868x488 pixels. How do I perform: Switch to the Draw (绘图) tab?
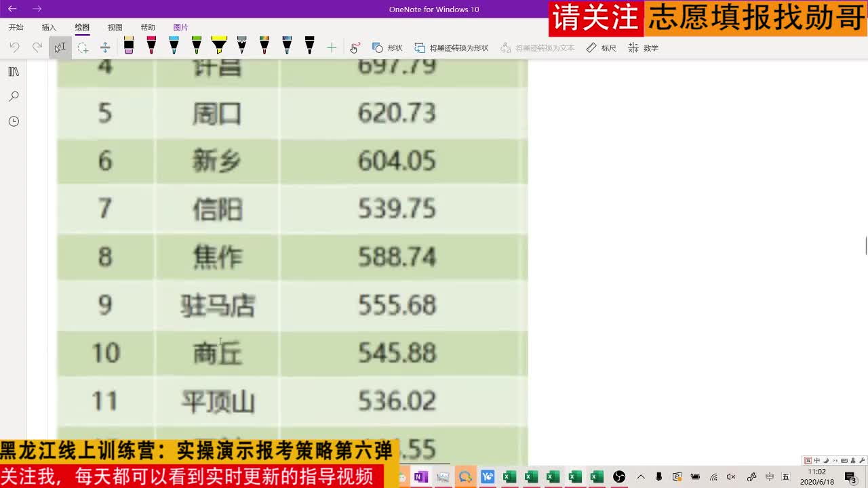click(82, 27)
